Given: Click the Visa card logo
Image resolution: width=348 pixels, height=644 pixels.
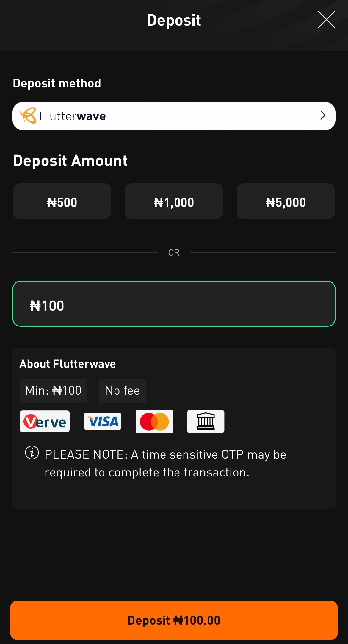Looking at the screenshot, I should [103, 421].
